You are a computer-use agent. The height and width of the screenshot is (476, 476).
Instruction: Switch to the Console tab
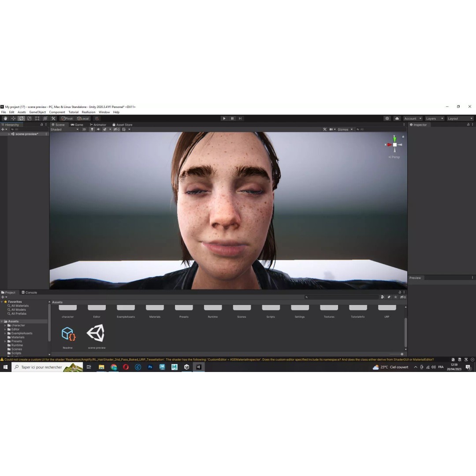[29, 292]
